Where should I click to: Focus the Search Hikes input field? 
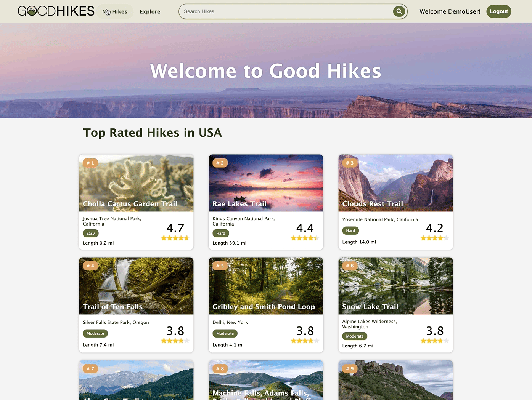286,11
